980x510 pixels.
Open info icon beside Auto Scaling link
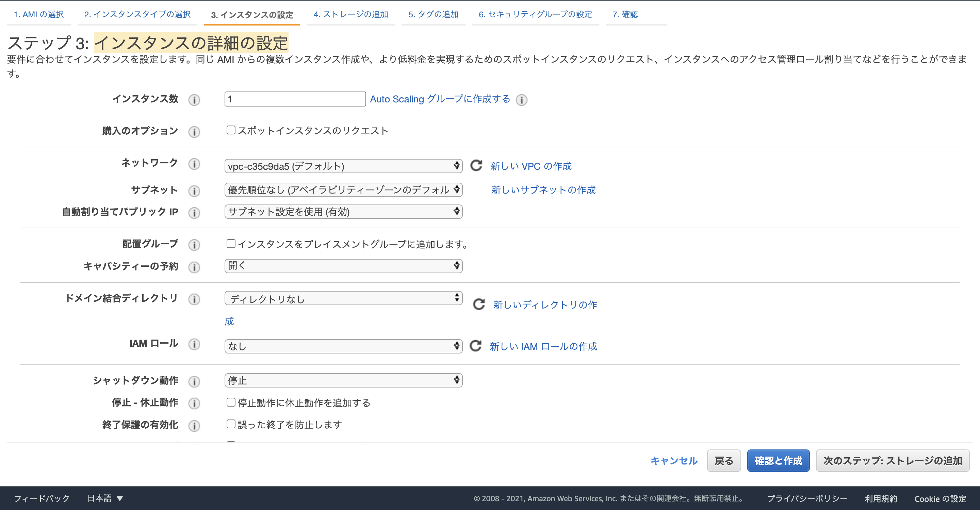pos(521,100)
